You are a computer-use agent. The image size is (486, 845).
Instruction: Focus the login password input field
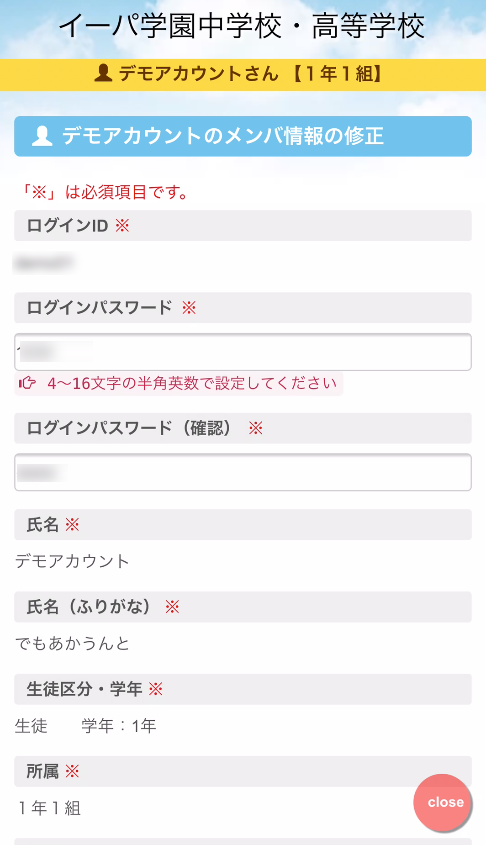coord(243,352)
